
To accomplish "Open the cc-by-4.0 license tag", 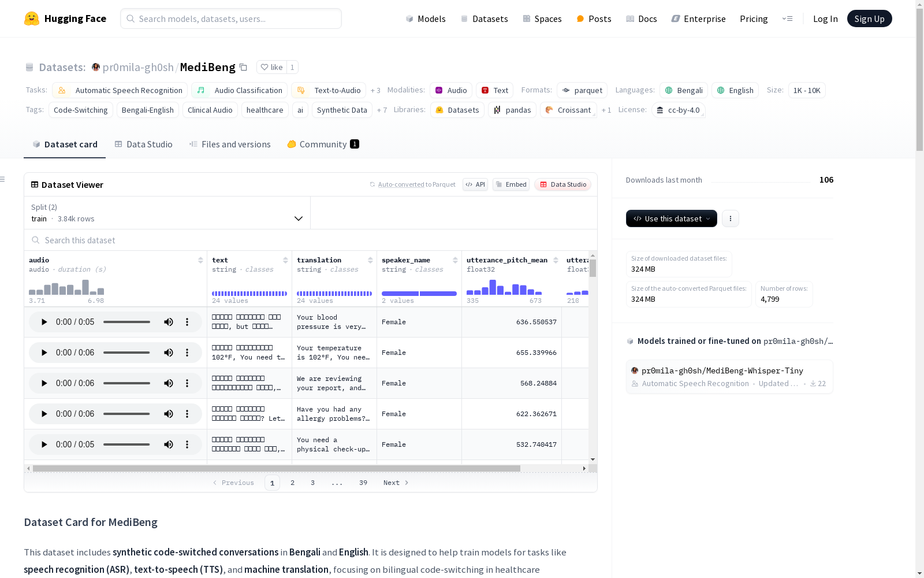I will (679, 110).
